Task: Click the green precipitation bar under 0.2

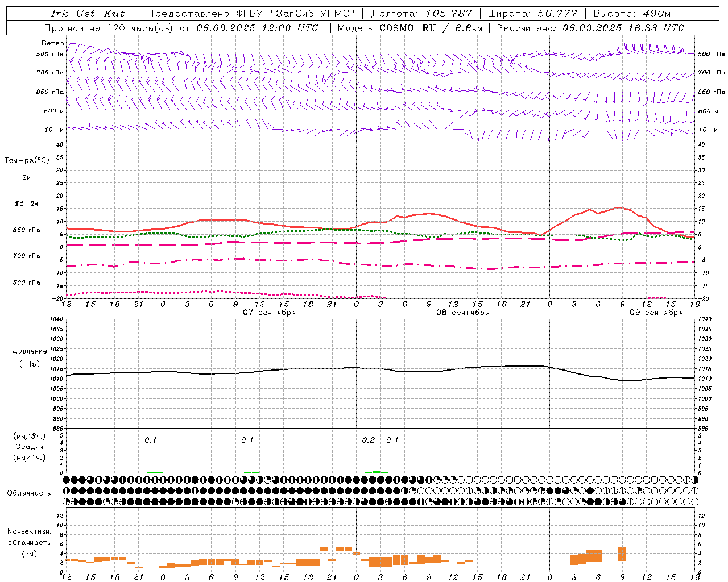Action: click(377, 471)
